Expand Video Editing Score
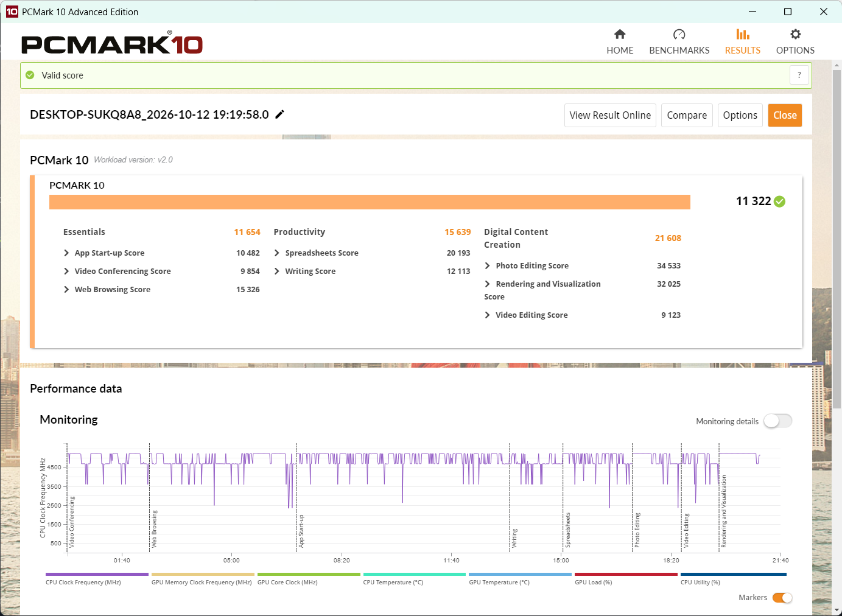 click(488, 315)
